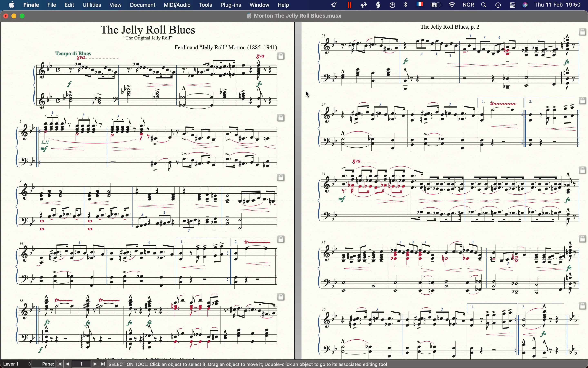
Task: Click the sync arrows menu bar icon
Action: pyautogui.click(x=364, y=5)
